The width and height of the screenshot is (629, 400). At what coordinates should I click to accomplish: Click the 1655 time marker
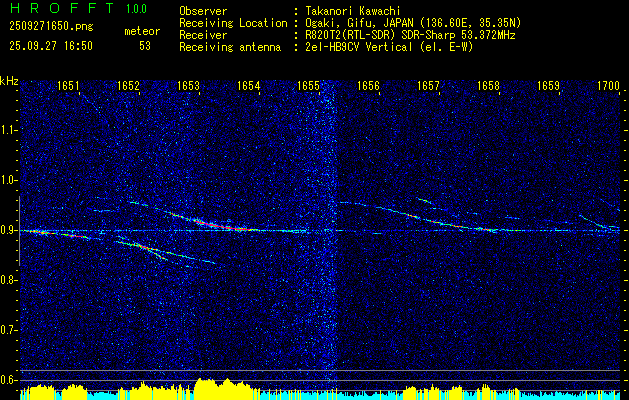coord(308,85)
